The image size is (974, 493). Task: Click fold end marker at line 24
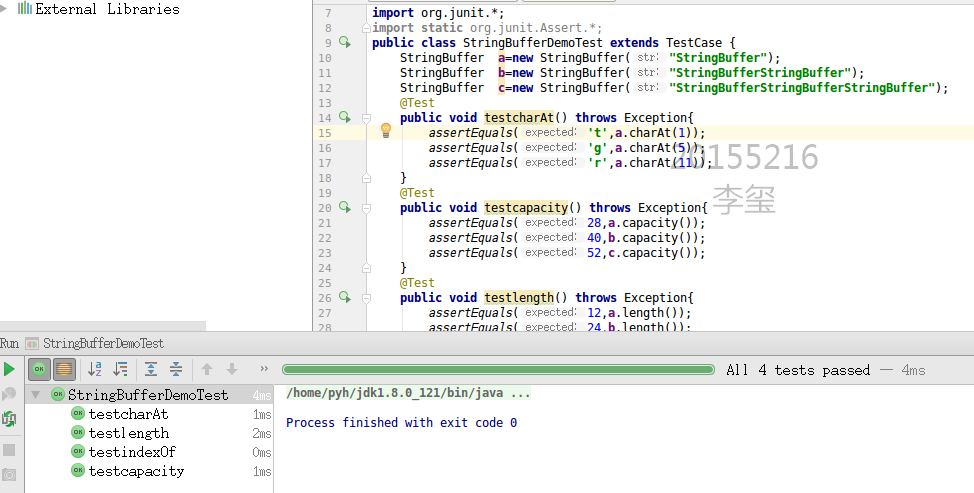(x=366, y=268)
